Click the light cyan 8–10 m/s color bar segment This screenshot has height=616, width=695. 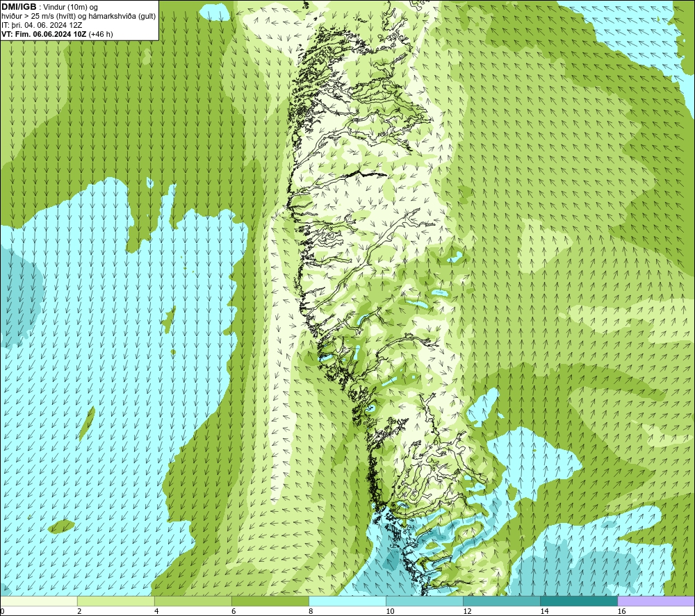coord(347,601)
